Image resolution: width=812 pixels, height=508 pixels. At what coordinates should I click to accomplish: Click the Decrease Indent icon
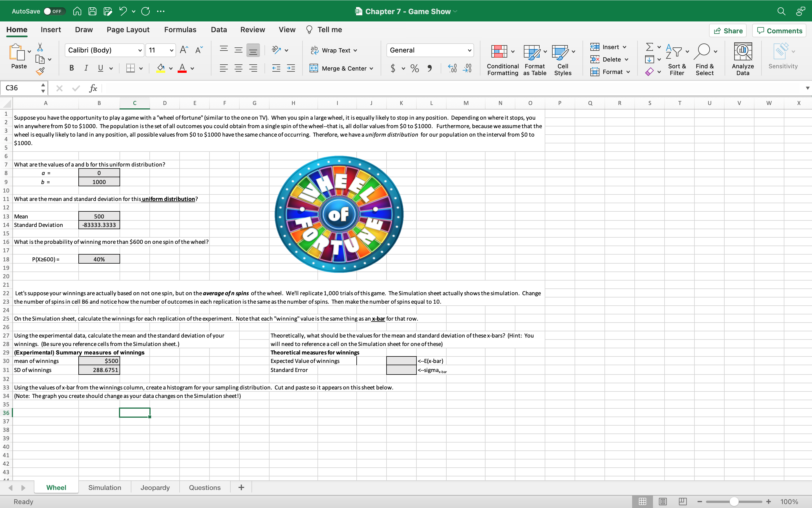[276, 68]
